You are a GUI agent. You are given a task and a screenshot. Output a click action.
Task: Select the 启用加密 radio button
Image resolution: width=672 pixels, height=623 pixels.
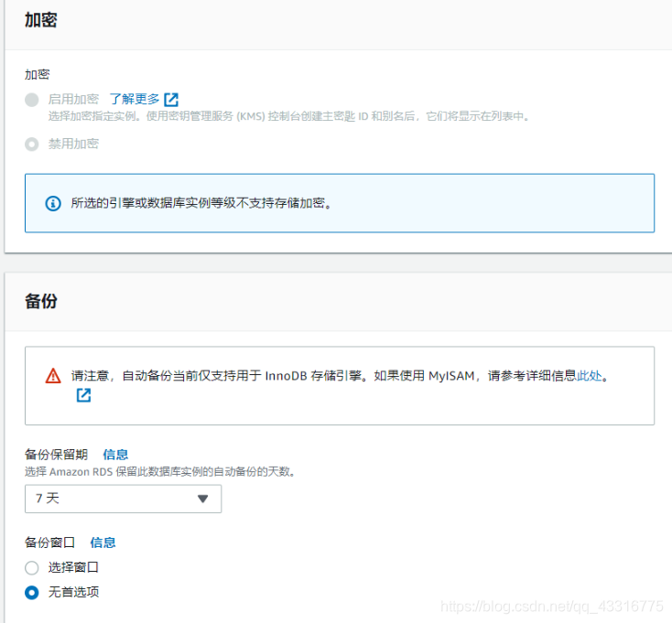pos(32,100)
